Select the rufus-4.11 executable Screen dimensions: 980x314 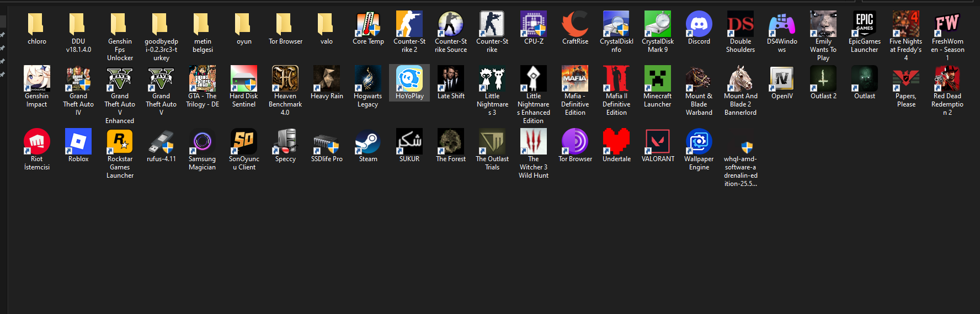[x=161, y=141]
